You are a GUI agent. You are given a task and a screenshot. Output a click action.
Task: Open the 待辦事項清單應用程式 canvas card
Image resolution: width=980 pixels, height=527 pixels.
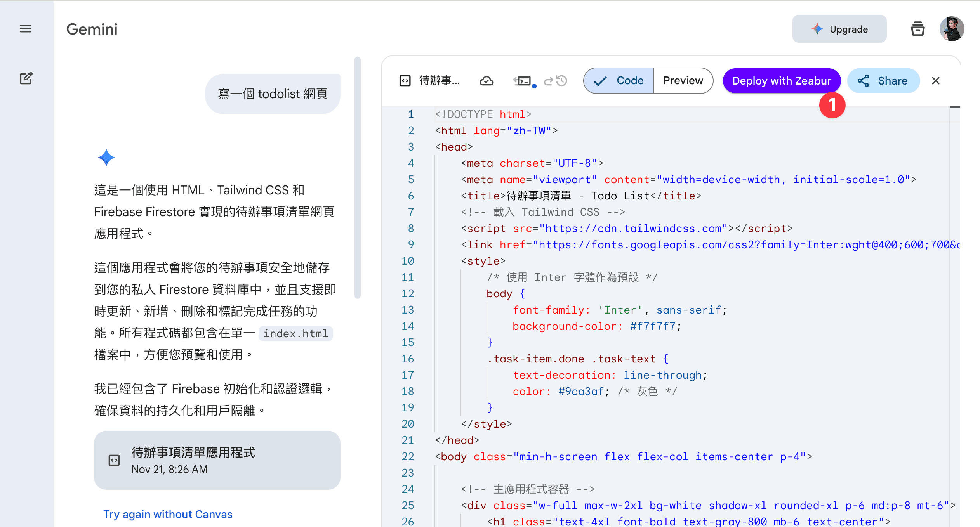217,460
